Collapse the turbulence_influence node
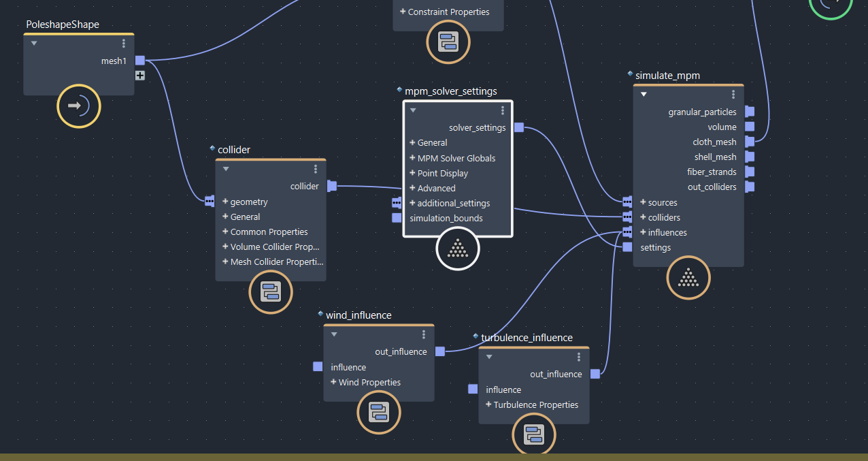Image resolution: width=868 pixels, height=461 pixels. pos(489,357)
